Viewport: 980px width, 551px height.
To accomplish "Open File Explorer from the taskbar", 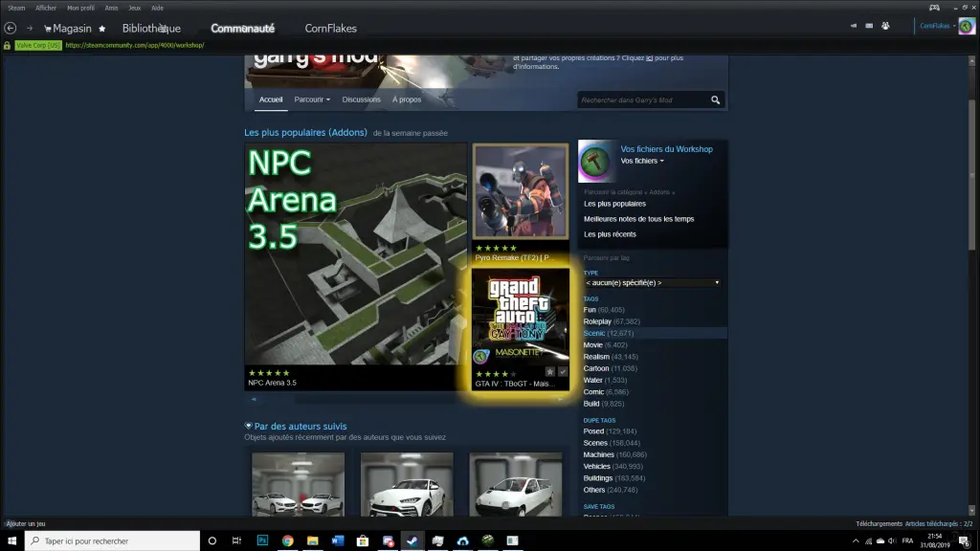I will 313,540.
